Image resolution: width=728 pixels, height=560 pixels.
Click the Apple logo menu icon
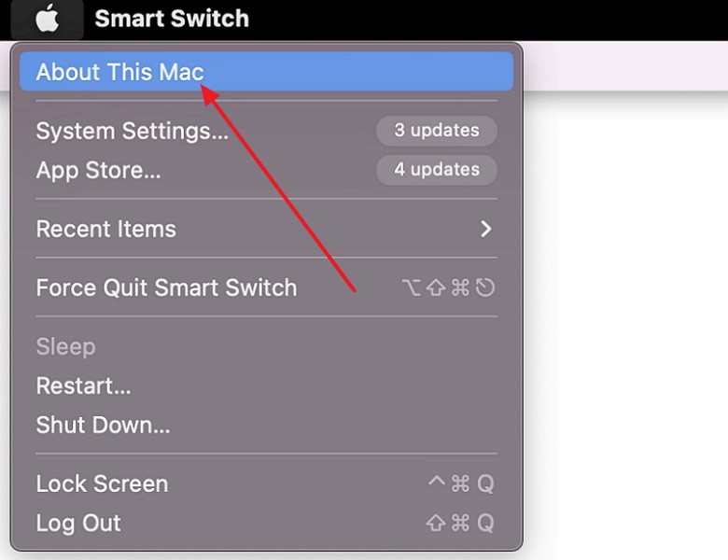48,19
